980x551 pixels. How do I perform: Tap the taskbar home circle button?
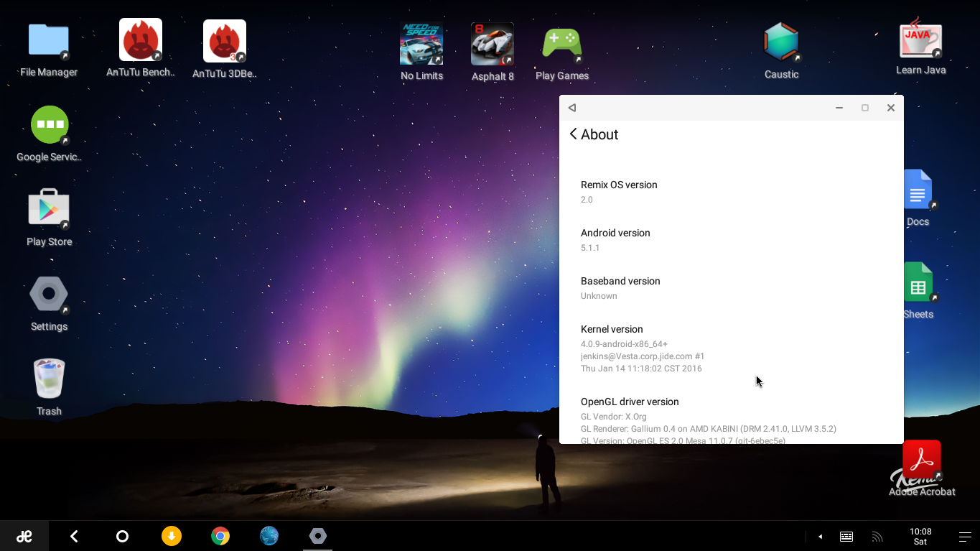click(x=122, y=536)
